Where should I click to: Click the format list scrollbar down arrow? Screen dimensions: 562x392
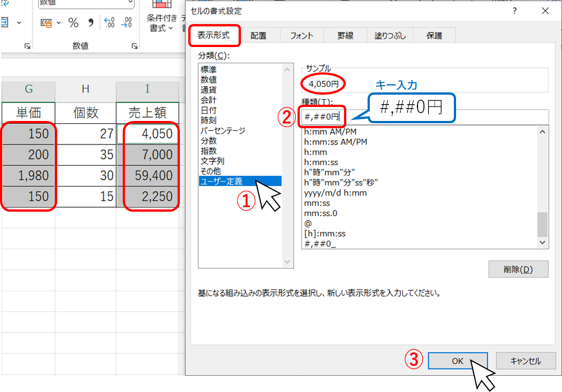(x=542, y=242)
